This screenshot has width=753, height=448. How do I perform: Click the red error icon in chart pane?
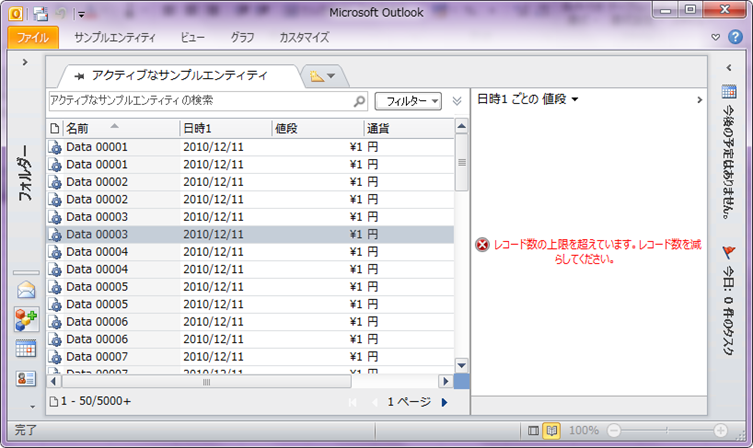click(482, 245)
